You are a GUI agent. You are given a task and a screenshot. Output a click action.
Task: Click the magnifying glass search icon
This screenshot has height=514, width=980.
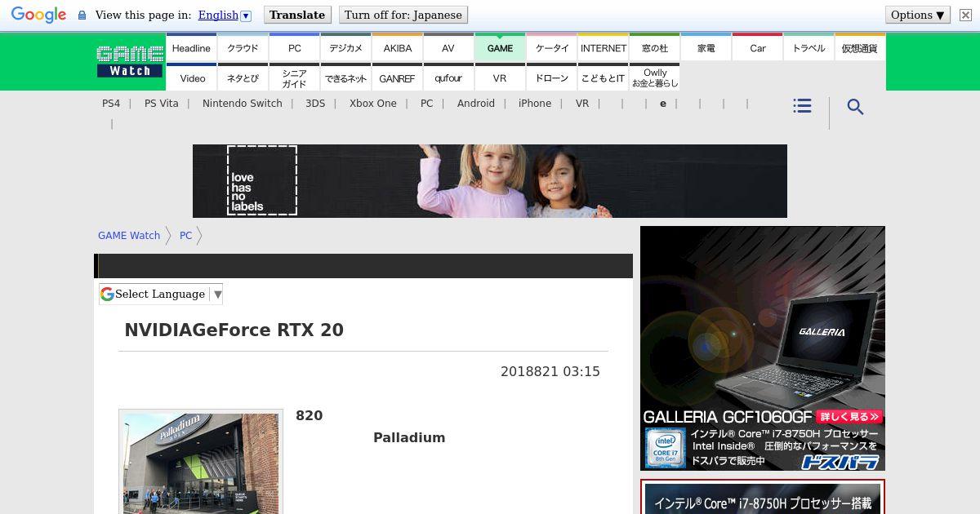pyautogui.click(x=855, y=107)
